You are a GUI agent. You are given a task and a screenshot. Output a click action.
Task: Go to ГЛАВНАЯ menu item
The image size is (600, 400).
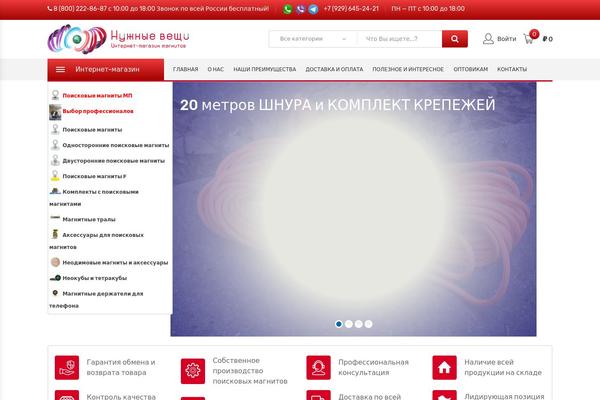click(186, 69)
